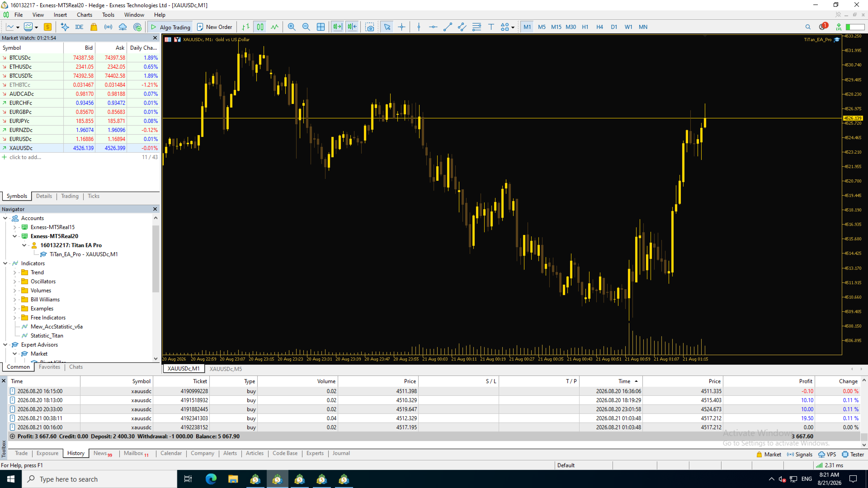
Task: Select the arrow cursor tool
Action: 387,27
